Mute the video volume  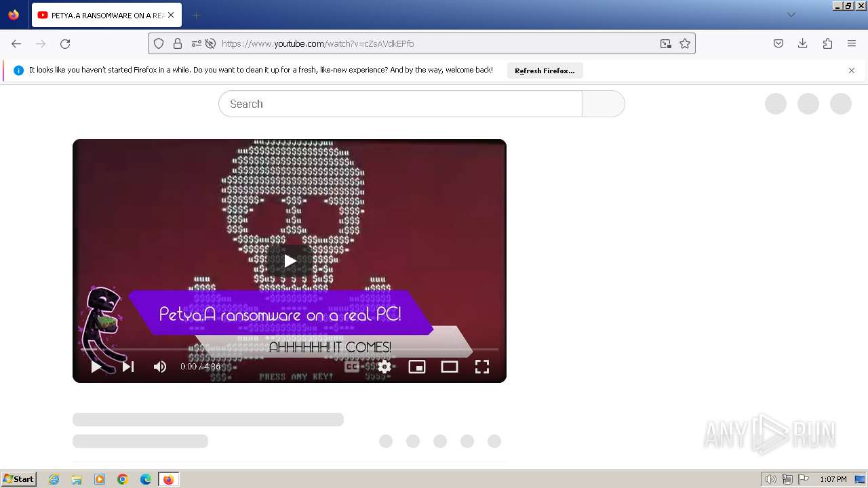(x=160, y=367)
